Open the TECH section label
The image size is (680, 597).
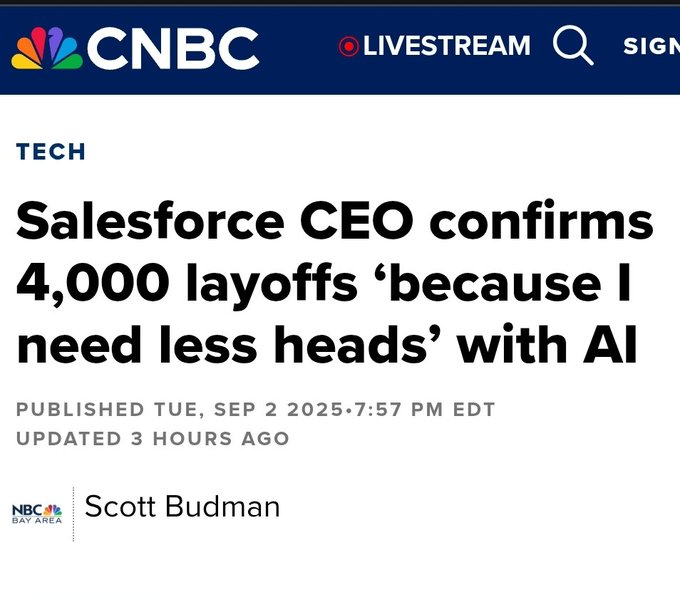click(51, 152)
